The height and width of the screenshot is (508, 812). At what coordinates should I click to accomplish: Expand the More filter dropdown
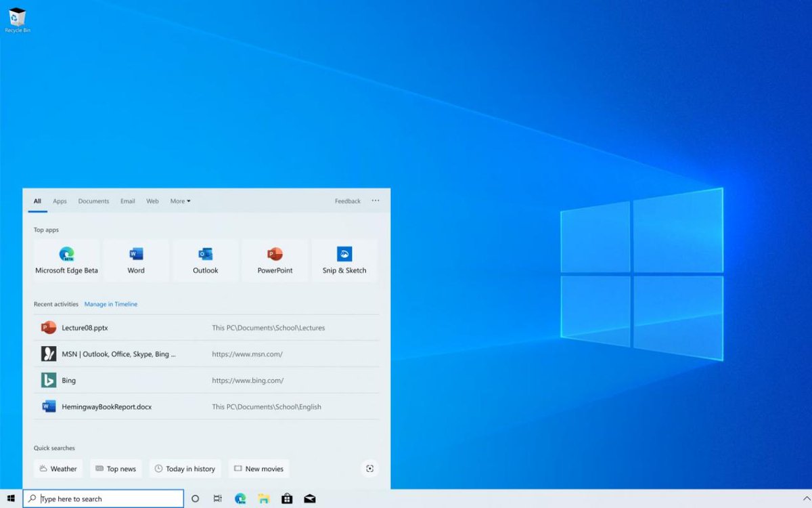(x=180, y=200)
